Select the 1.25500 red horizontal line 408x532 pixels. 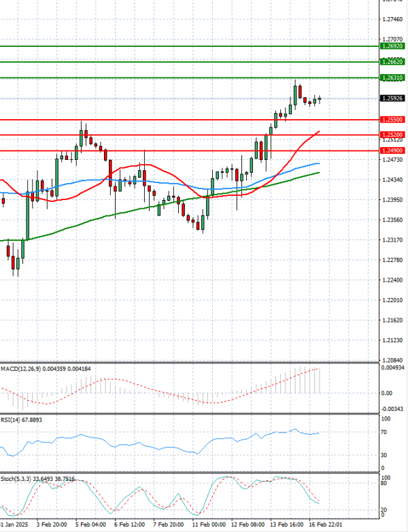click(x=189, y=120)
